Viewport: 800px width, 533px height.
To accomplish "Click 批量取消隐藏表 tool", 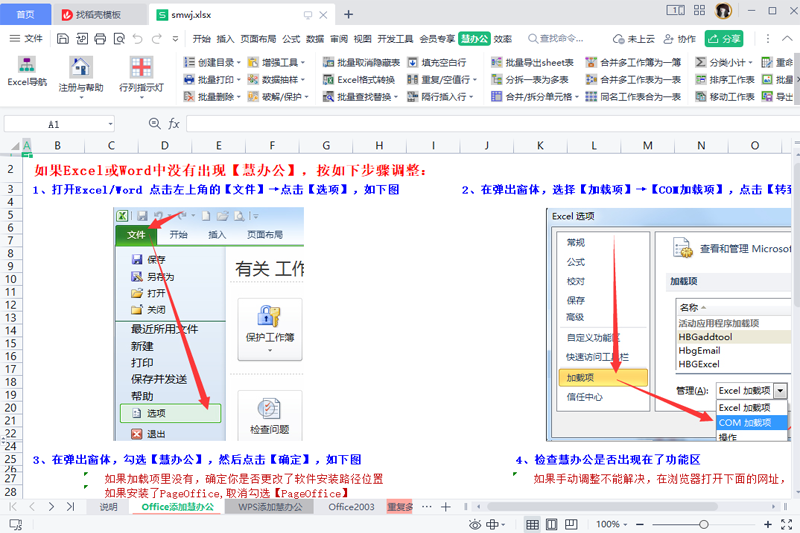I will tap(362, 63).
